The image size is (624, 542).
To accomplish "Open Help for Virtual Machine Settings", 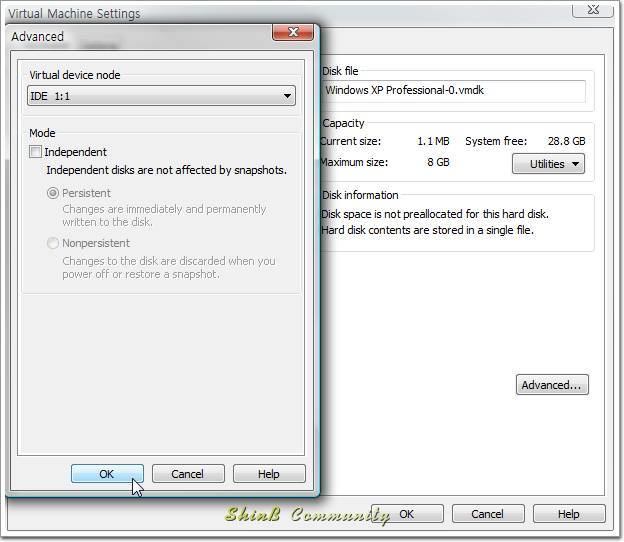I will (x=569, y=514).
